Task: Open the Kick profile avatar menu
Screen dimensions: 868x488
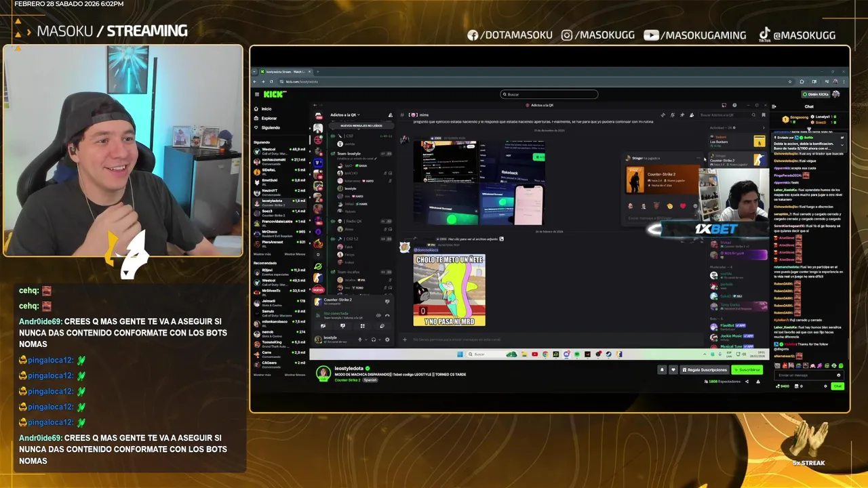Action: pyautogui.click(x=835, y=94)
